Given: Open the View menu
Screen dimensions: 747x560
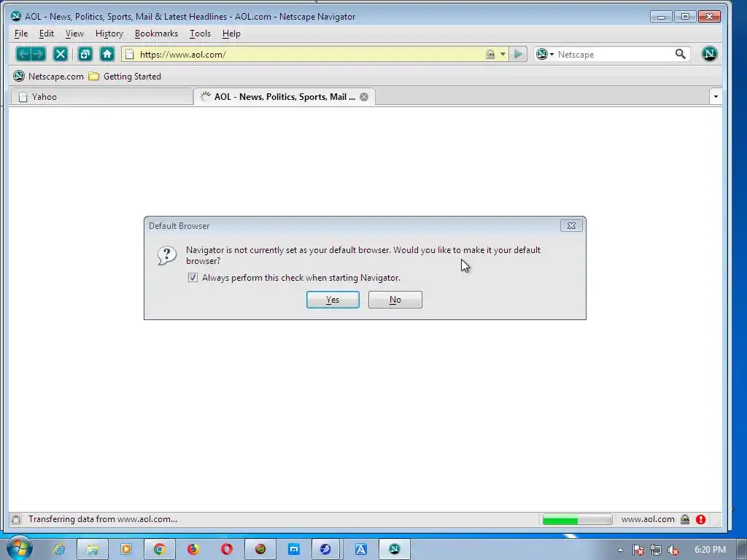Looking at the screenshot, I should 74,34.
